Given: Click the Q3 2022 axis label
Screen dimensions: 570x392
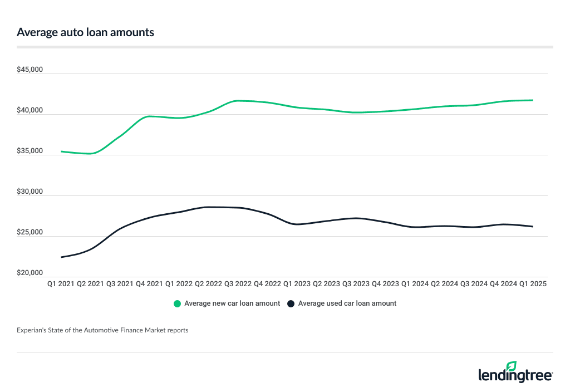Looking at the screenshot, I should [x=238, y=283].
